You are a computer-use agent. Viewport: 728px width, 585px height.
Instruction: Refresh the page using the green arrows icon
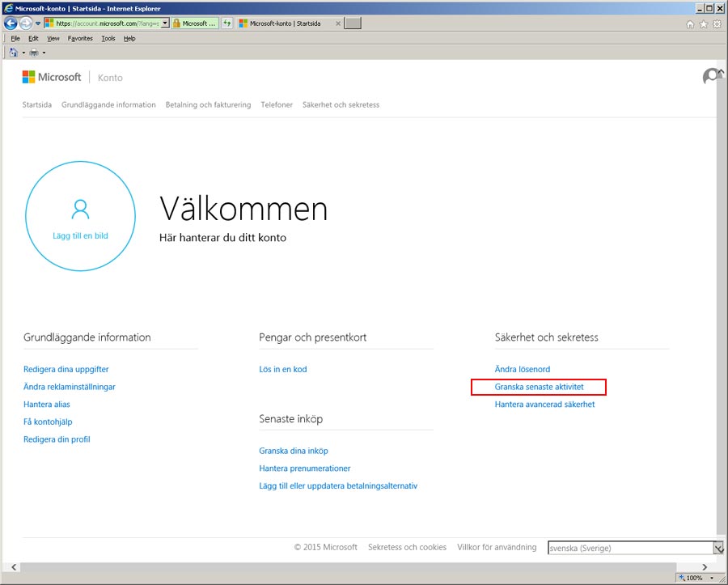click(x=227, y=23)
